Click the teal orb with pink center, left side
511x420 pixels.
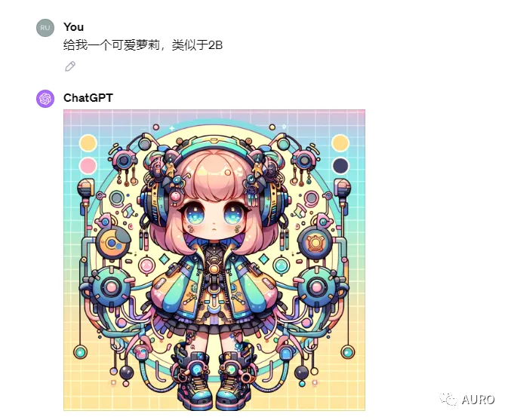[x=111, y=287]
